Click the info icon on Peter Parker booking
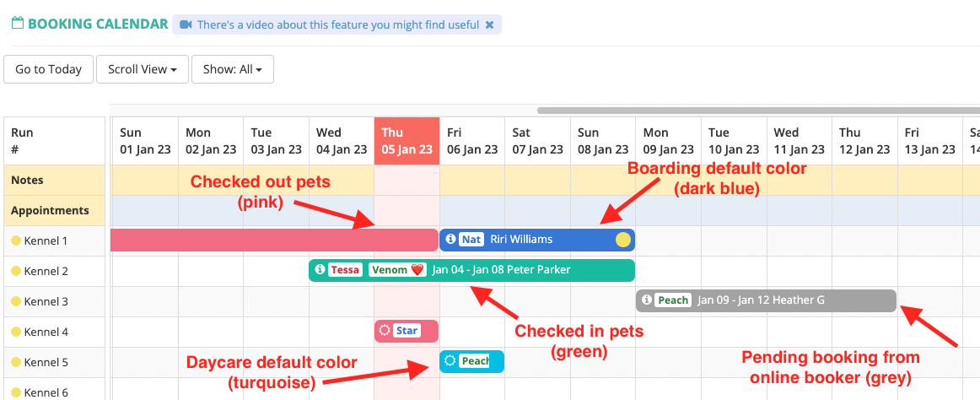This screenshot has height=400, width=980. (320, 270)
